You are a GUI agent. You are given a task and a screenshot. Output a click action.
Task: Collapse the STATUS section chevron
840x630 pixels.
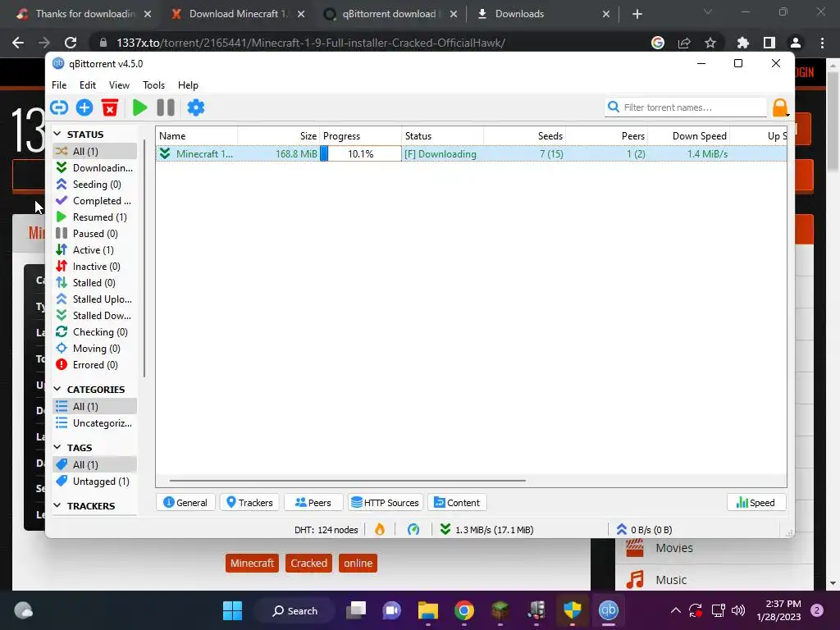(x=57, y=134)
